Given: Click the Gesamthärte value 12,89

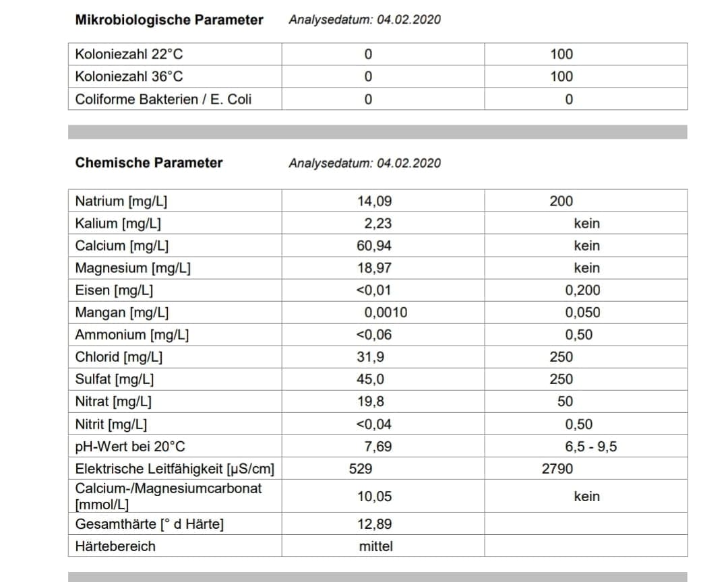Looking at the screenshot, I should coord(374,524).
